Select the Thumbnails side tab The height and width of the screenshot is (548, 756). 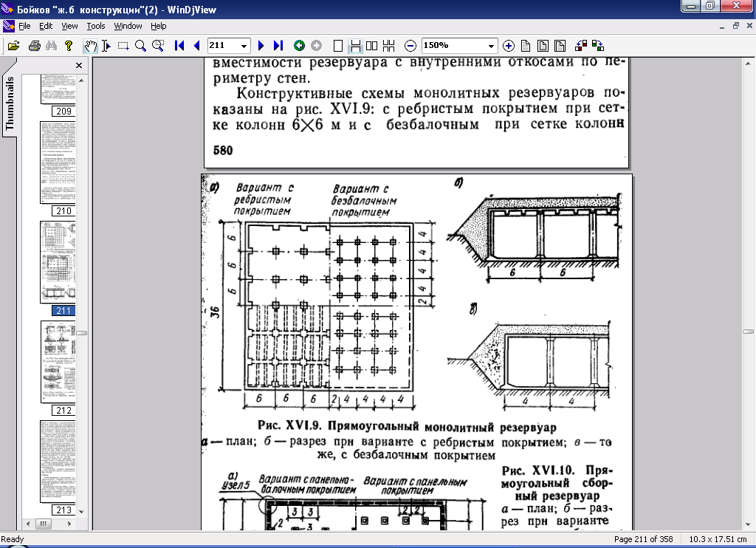10,102
